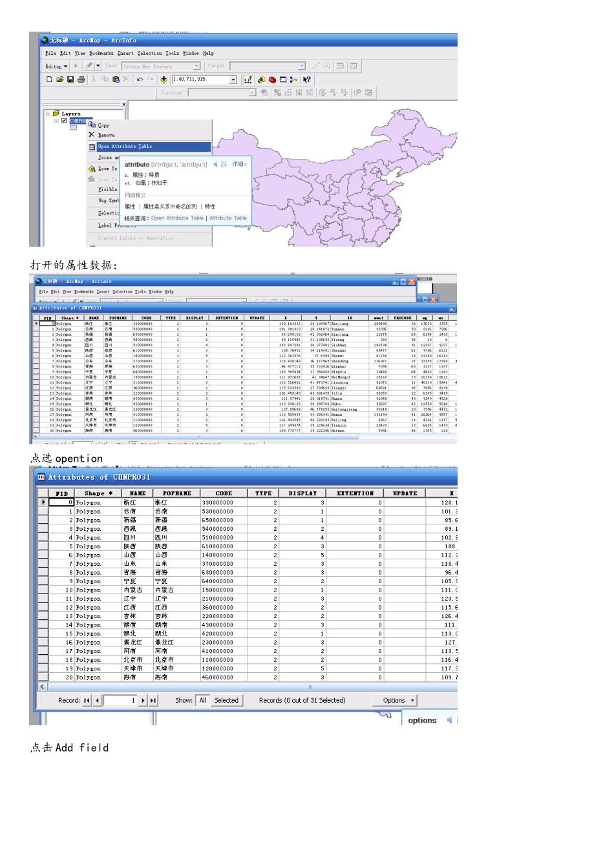Click the Open file toolbar icon
The width and height of the screenshot is (614, 868).
click(59, 79)
